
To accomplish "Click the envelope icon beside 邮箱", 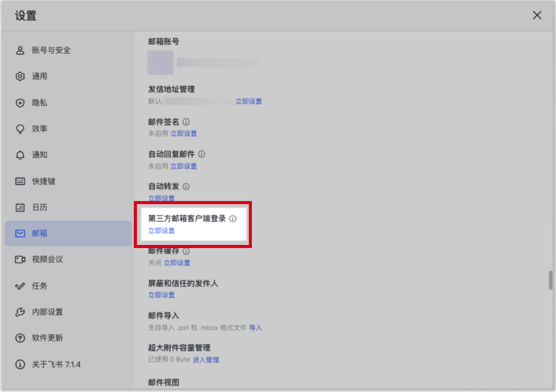I will [20, 233].
